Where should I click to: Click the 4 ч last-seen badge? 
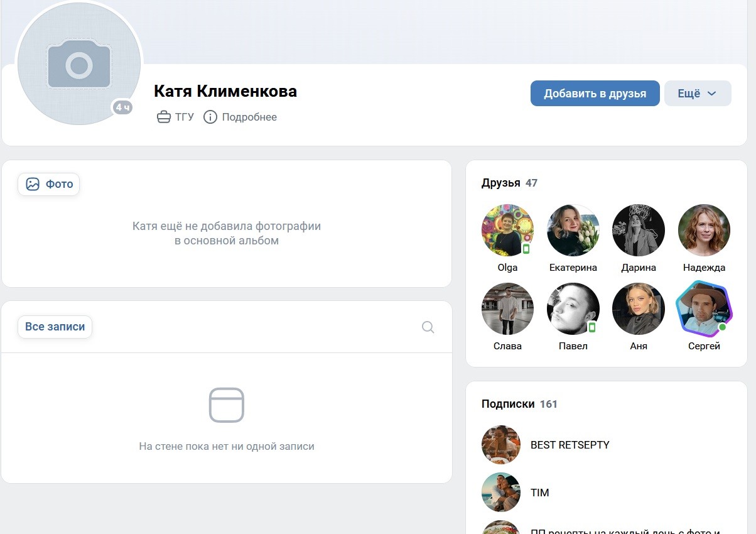(122, 107)
